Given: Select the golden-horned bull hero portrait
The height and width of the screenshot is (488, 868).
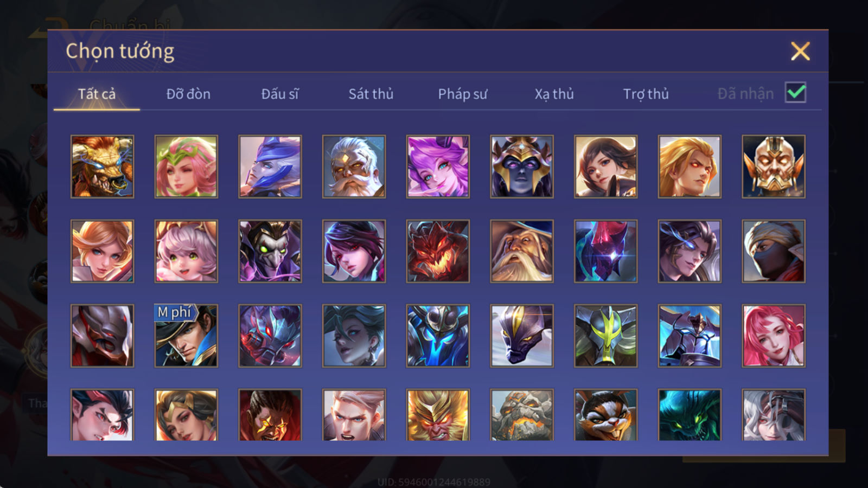Looking at the screenshot, I should (102, 166).
